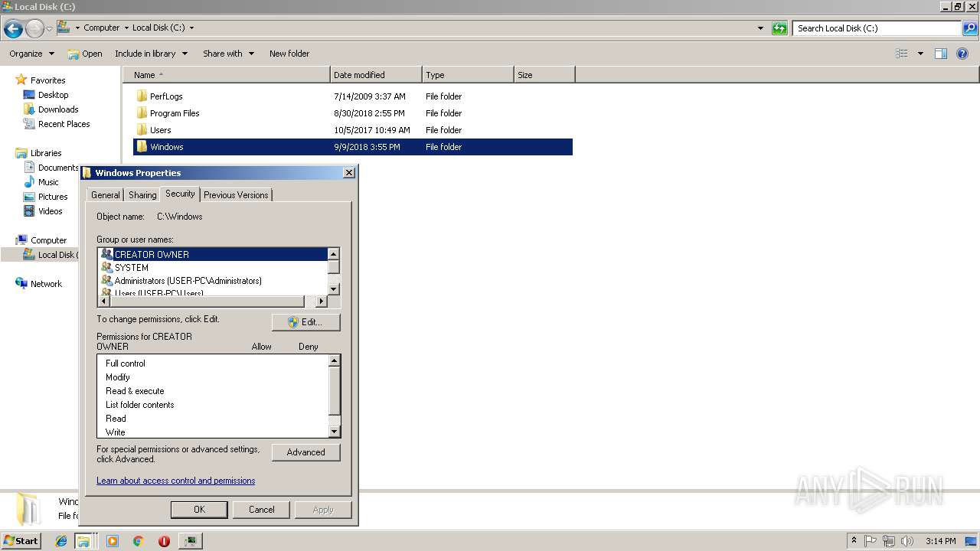The height and width of the screenshot is (551, 980).
Task: Click the permissions list scroll down arrow
Action: pyautogui.click(x=334, y=432)
